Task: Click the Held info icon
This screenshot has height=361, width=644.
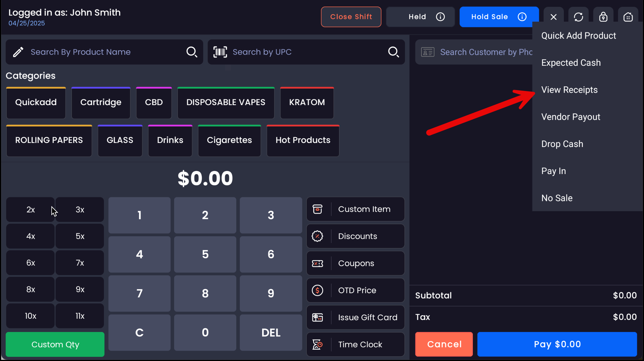Action: click(440, 17)
